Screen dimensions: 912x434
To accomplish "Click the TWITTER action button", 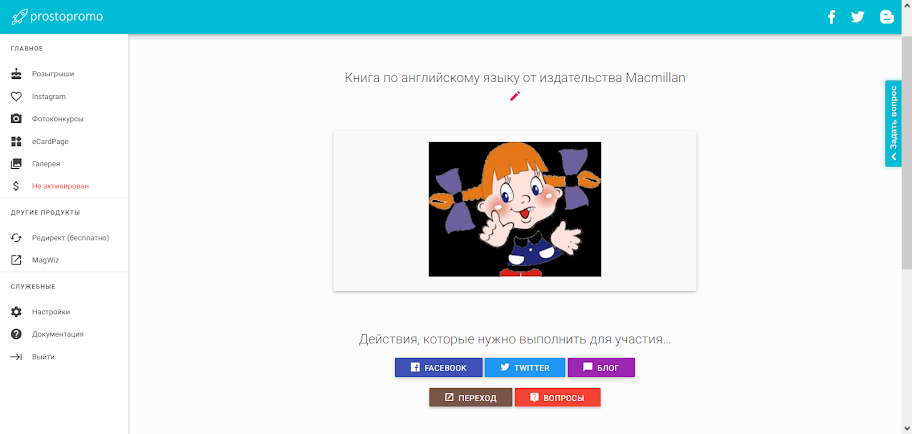I will point(525,368).
